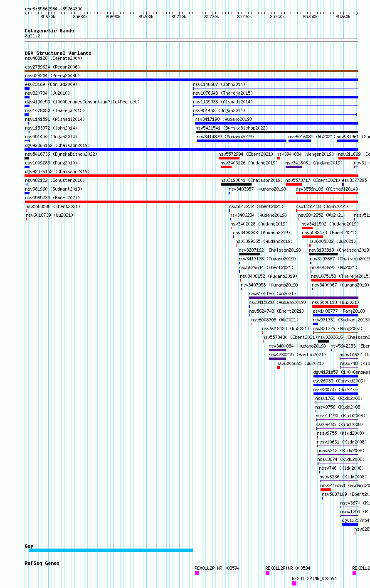
Task: Select variant label nsv1153972 (John2014)
Action: click(x=51, y=128)
